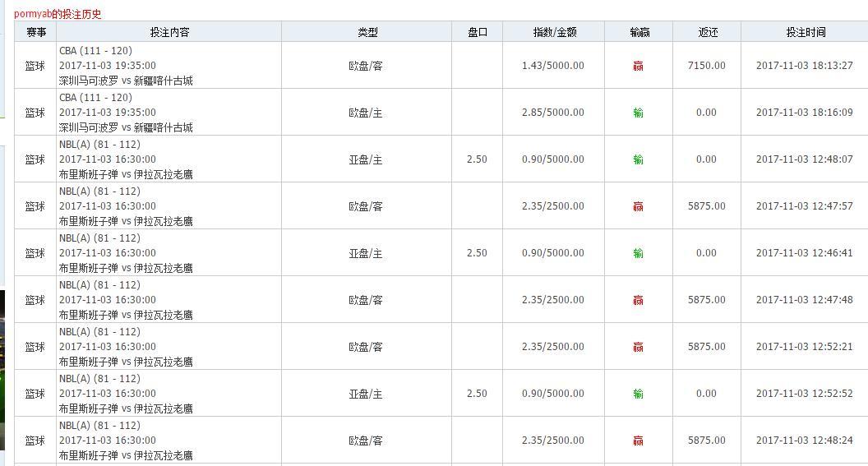Click the 投注内容 column header
Image resolution: width=868 pixels, height=466 pixels.
tap(169, 33)
